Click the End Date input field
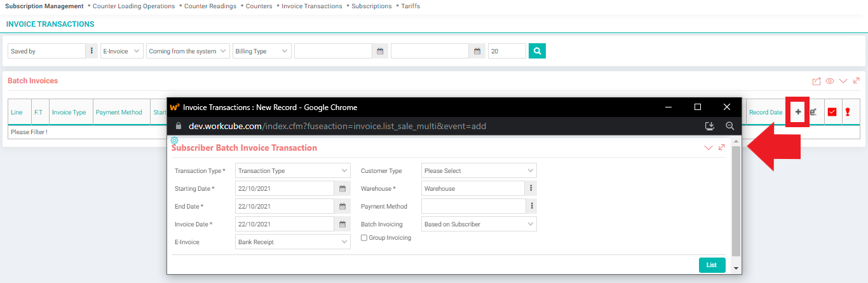 [285, 206]
